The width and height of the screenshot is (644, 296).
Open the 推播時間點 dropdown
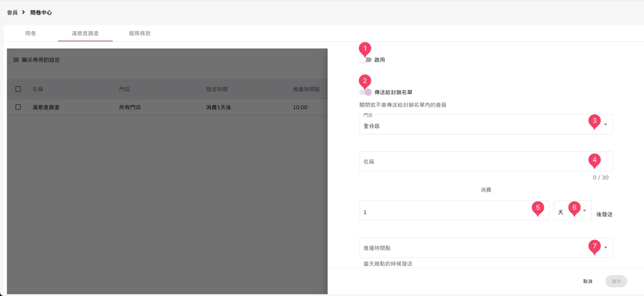tap(486, 248)
